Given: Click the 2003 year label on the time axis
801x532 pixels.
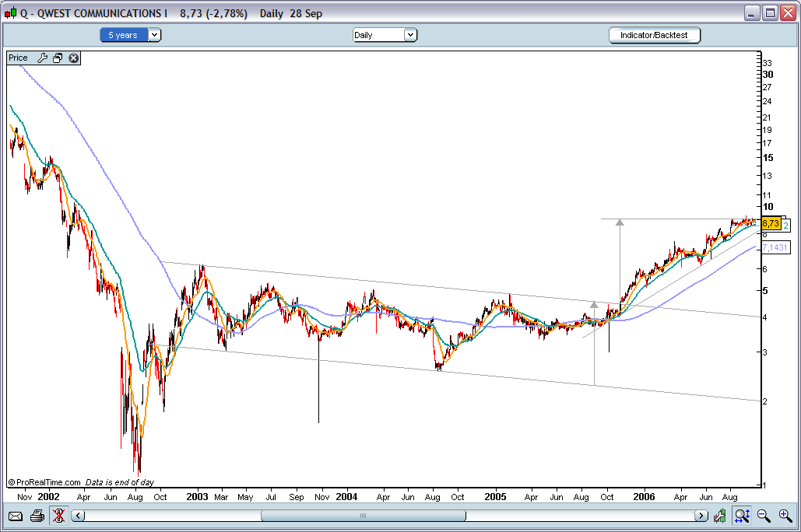Looking at the screenshot, I should pos(197,496).
